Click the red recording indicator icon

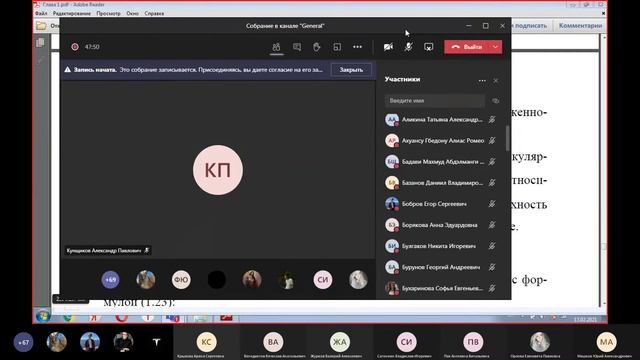pyautogui.click(x=75, y=47)
